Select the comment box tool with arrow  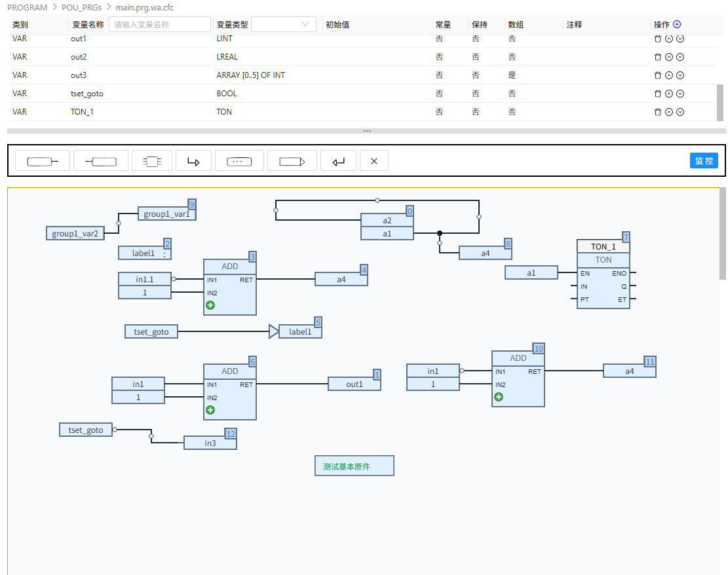point(292,161)
